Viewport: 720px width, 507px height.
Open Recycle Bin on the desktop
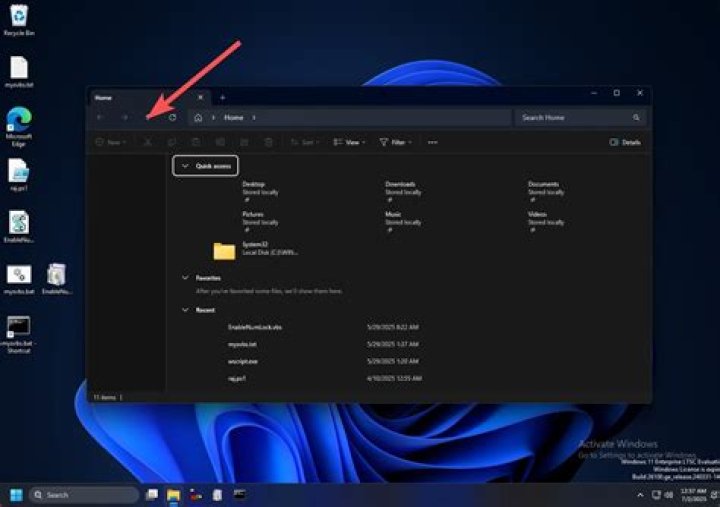(x=18, y=15)
